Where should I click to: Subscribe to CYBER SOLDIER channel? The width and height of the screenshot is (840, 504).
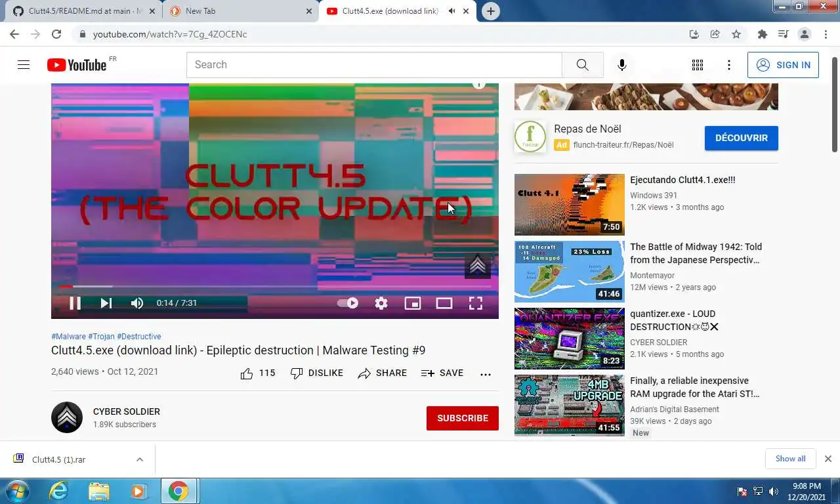click(x=463, y=418)
